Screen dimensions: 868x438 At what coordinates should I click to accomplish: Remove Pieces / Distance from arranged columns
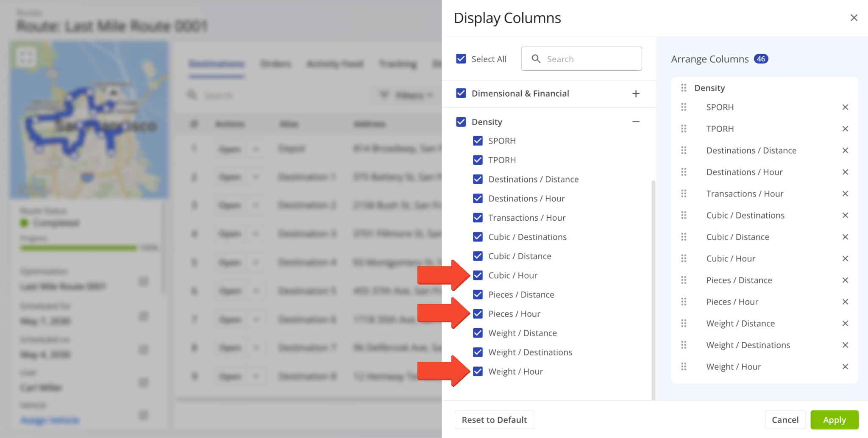pyautogui.click(x=845, y=280)
